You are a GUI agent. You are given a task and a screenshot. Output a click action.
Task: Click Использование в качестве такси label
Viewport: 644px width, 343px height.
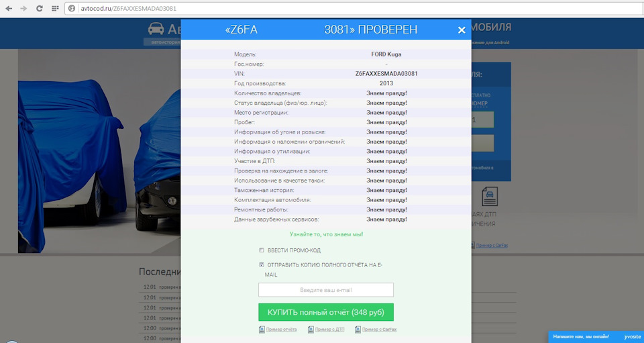click(x=279, y=181)
